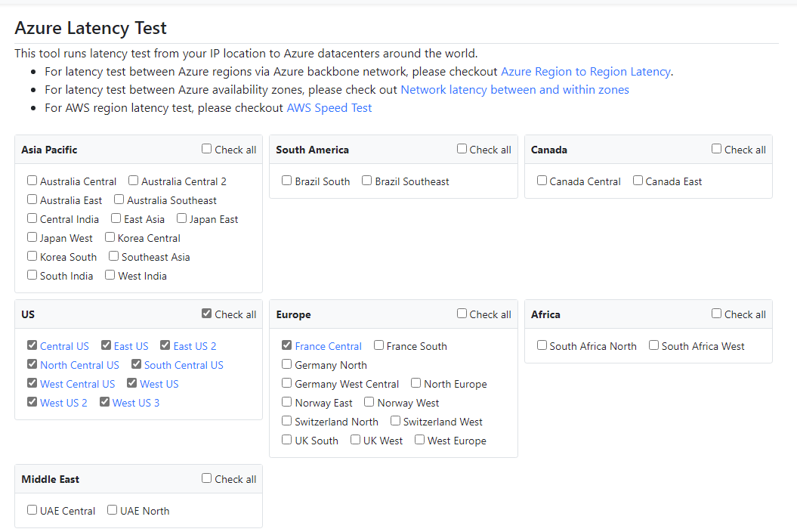Select the South Africa North checkbox

click(542, 345)
